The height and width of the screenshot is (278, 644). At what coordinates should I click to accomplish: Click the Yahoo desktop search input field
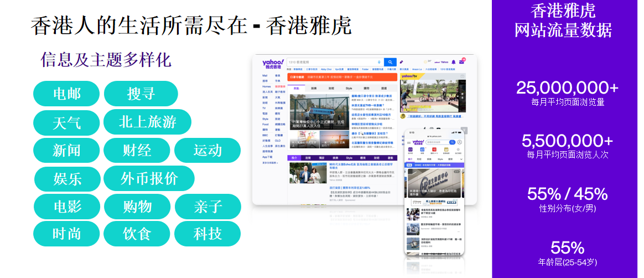click(335, 62)
